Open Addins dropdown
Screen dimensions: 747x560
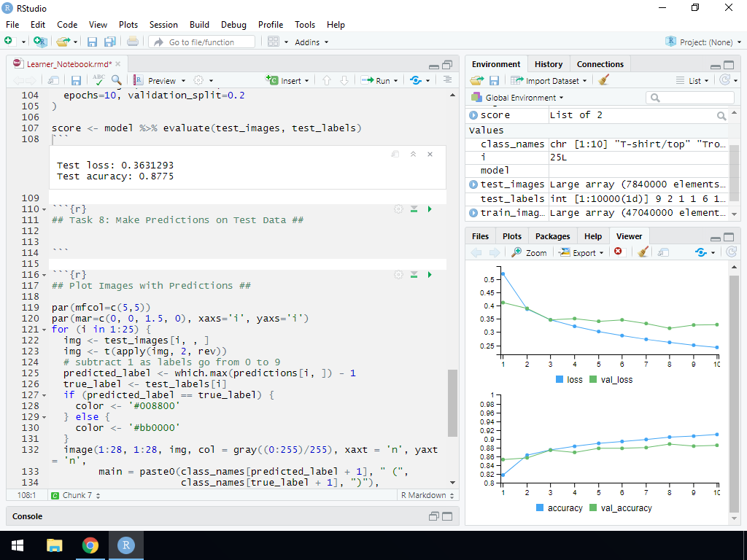click(311, 42)
